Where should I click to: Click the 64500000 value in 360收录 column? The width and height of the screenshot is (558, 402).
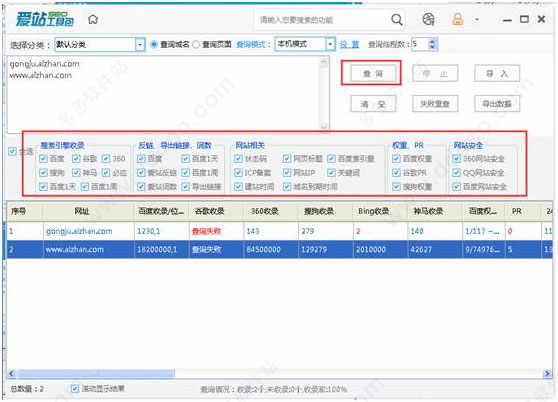point(264,249)
